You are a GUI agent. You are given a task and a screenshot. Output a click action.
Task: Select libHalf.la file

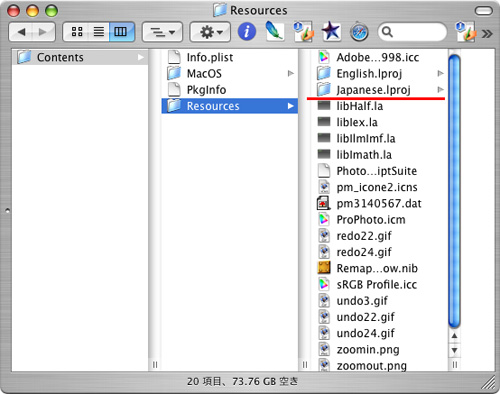pos(380,106)
